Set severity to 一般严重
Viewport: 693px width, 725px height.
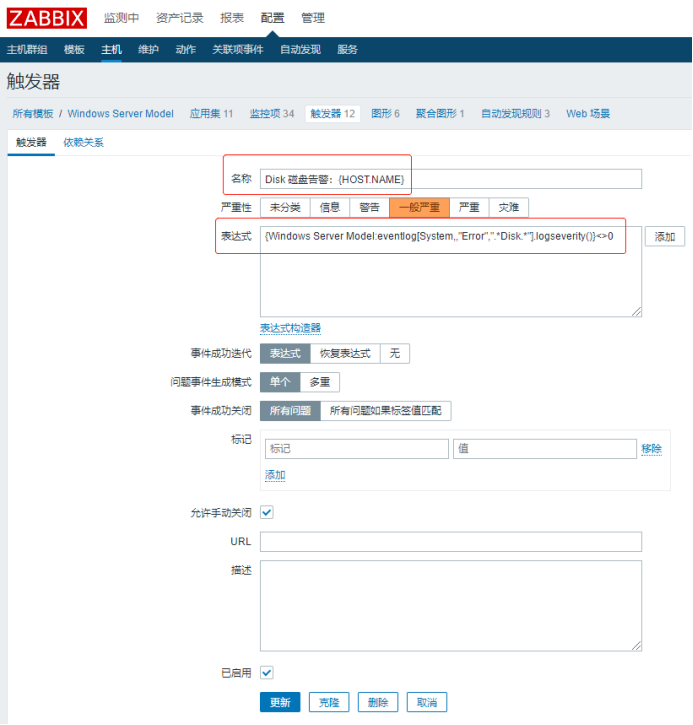pos(419,208)
